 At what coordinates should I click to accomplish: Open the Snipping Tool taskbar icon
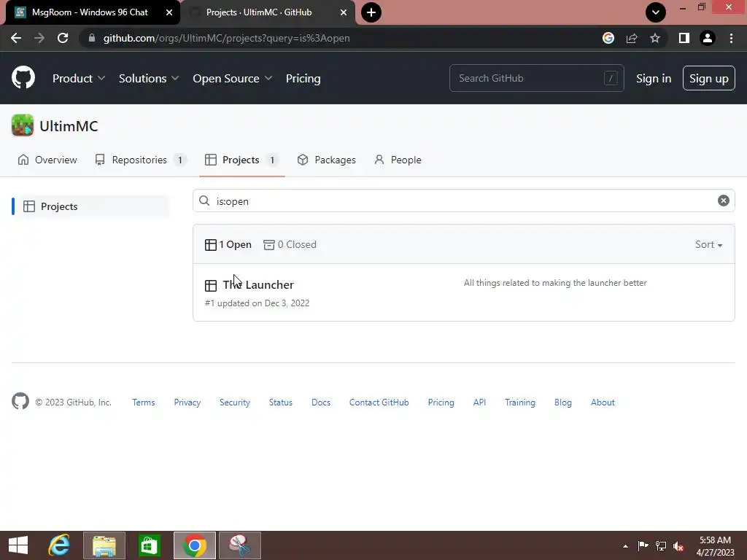239,545
